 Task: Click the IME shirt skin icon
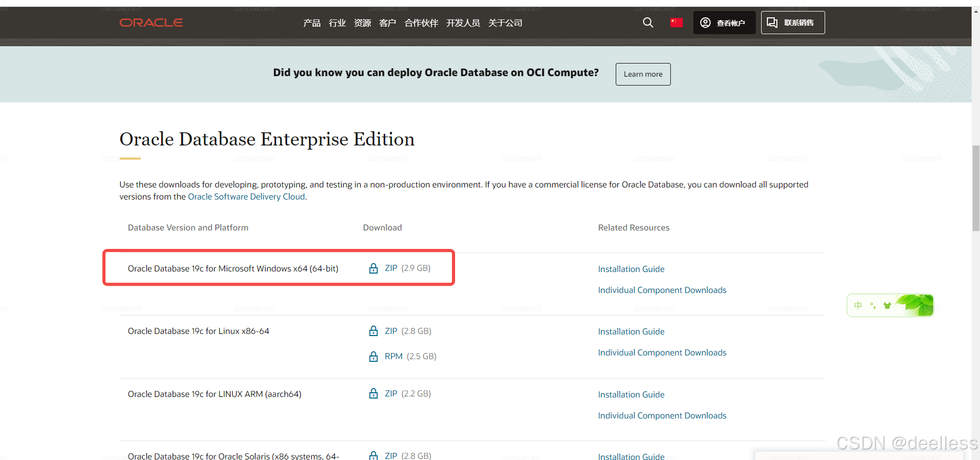[887, 306]
